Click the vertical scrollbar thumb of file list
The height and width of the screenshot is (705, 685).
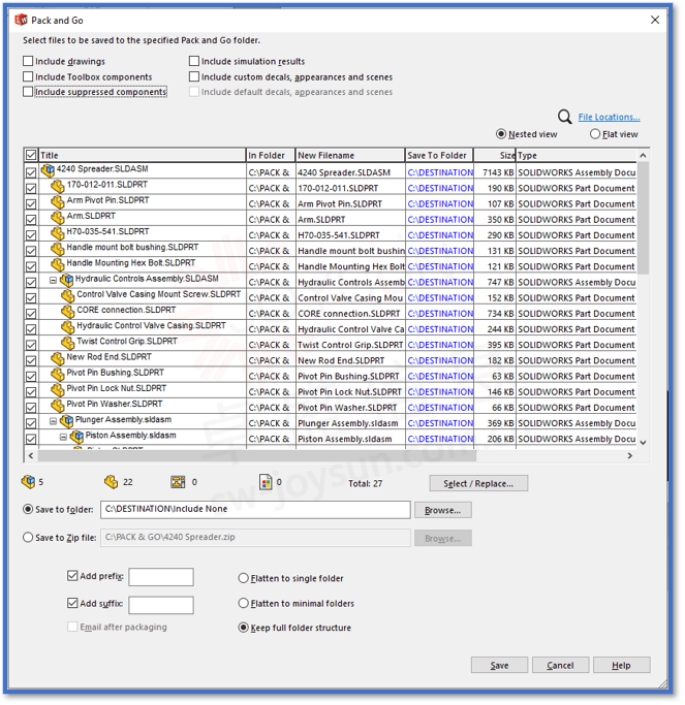(643, 219)
